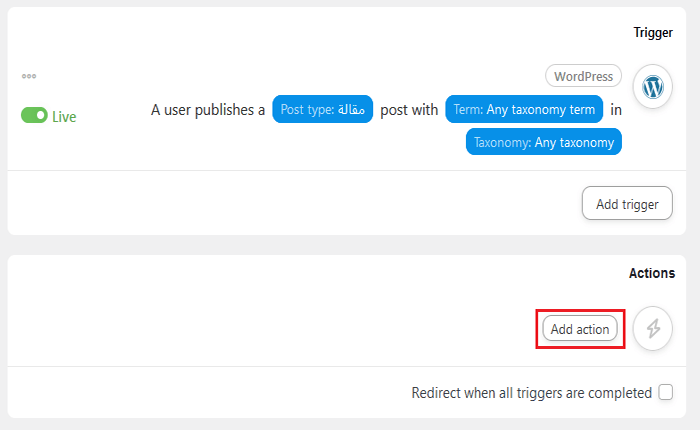Click empty space left of Add trigger
The image size is (700, 430).
tap(300, 203)
